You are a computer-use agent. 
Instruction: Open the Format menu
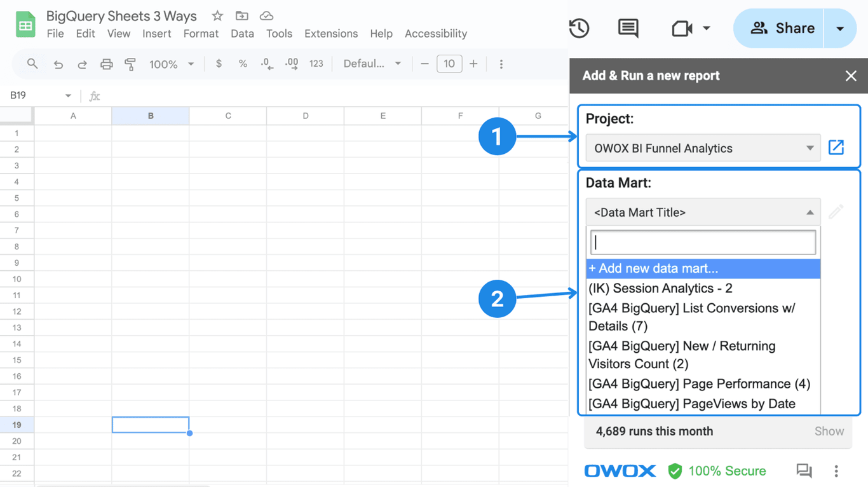201,34
